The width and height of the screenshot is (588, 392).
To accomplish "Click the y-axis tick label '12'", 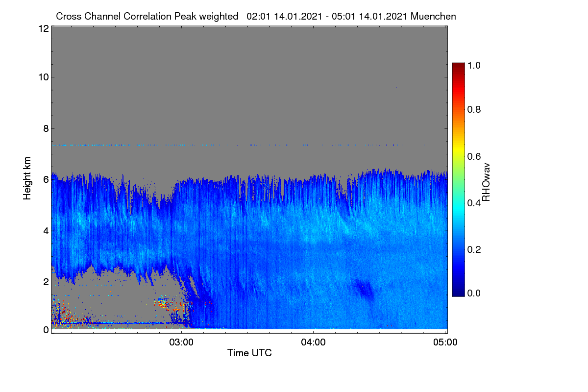I will pos(43,28).
